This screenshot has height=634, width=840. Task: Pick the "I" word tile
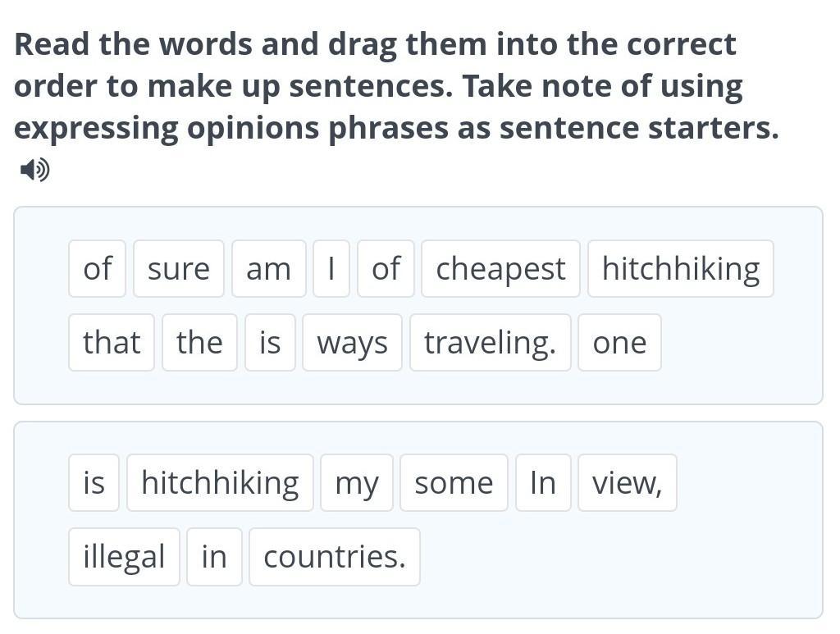pyautogui.click(x=331, y=269)
